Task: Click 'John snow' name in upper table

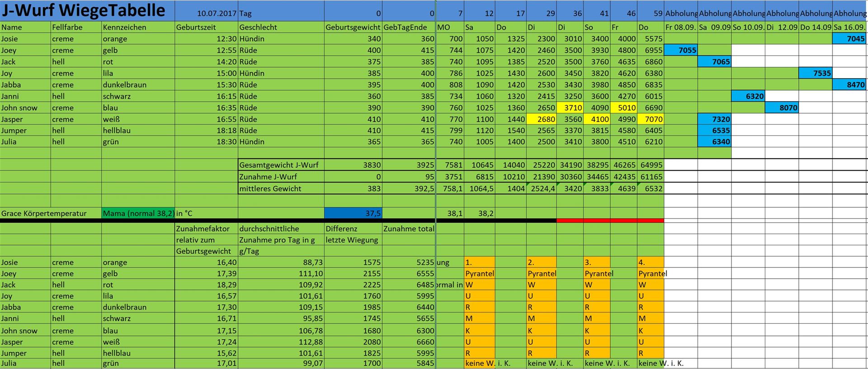Action: click(25, 107)
